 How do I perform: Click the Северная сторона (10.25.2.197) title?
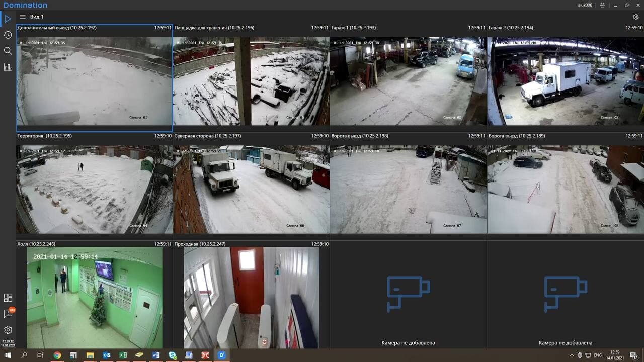coord(208,136)
